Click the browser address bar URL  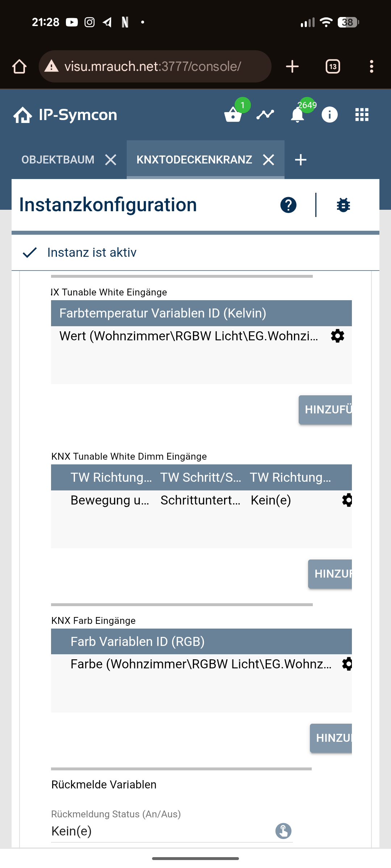(x=153, y=67)
